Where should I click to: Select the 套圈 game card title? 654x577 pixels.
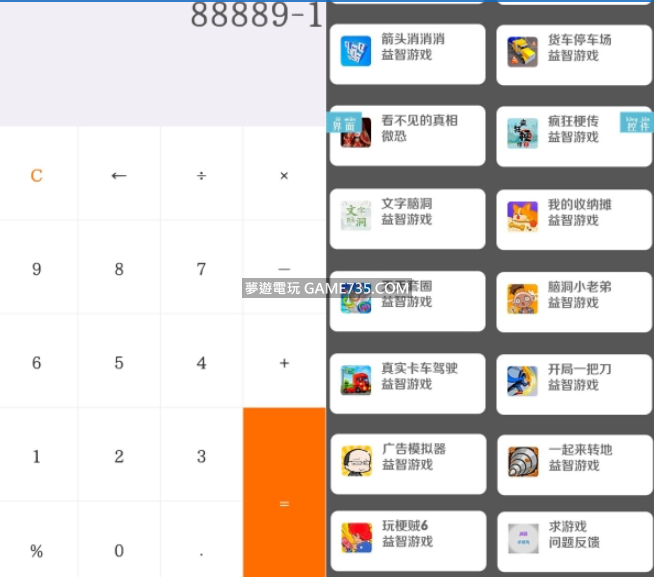(x=407, y=286)
